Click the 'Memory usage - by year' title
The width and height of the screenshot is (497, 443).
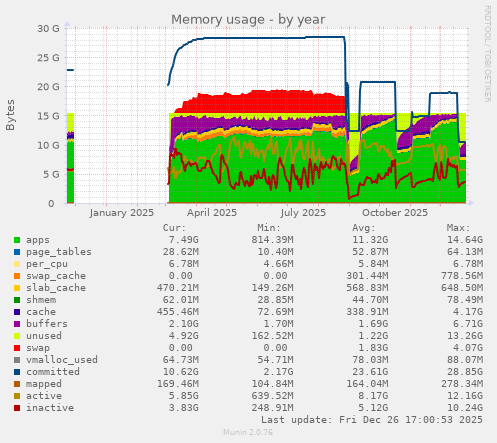(x=248, y=20)
